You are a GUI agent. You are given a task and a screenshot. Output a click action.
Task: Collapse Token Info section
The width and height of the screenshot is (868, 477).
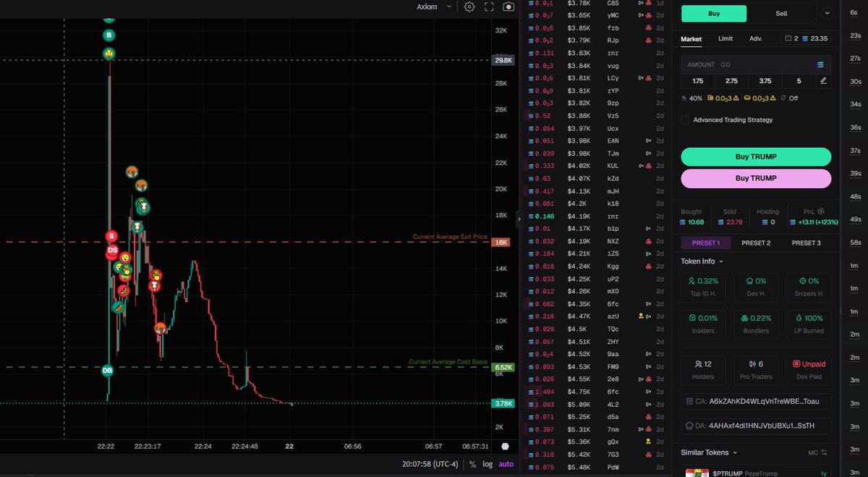tap(701, 261)
